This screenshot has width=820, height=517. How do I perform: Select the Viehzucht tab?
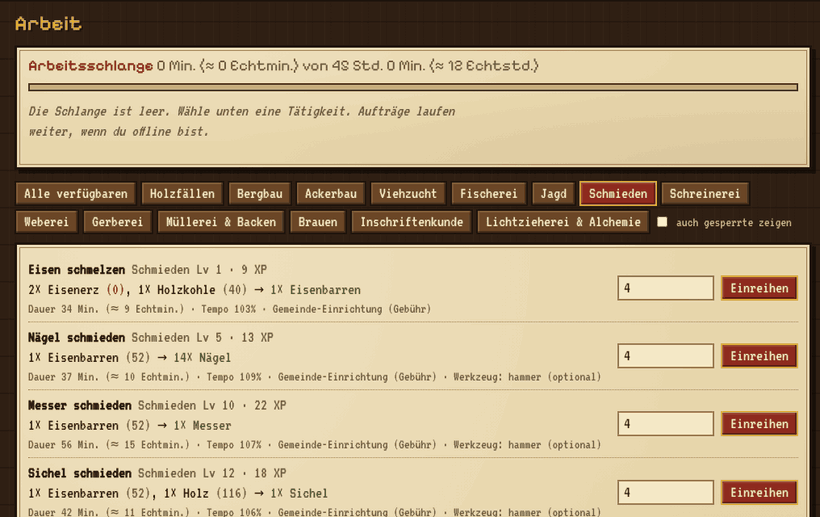[x=408, y=194]
